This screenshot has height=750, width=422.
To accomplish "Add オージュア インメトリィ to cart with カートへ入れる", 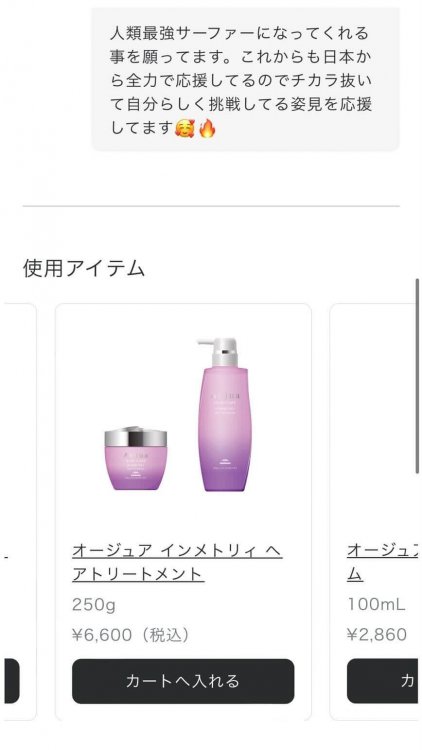I will (183, 681).
